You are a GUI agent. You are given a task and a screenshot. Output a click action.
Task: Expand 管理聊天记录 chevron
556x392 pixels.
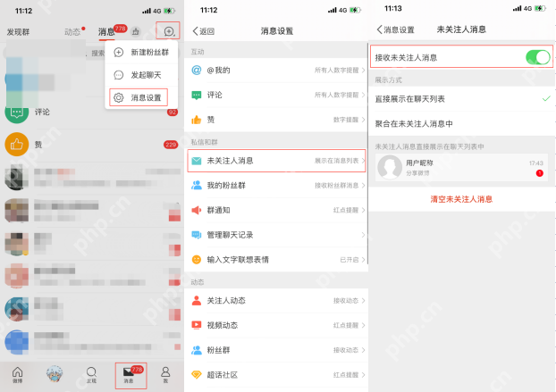click(x=363, y=235)
